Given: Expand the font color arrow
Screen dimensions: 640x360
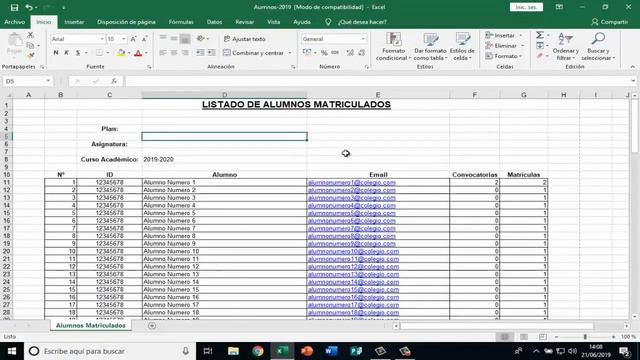Looking at the screenshot, I should click(x=146, y=53).
